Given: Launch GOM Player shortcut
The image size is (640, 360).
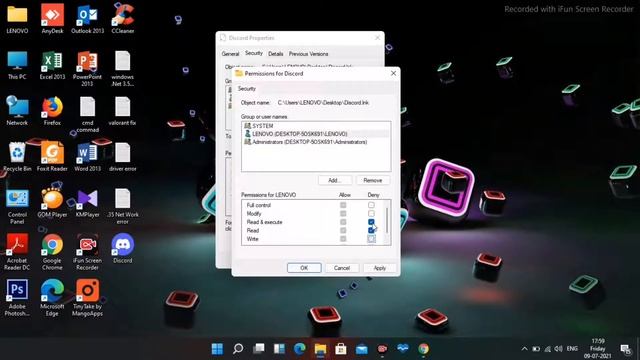Looking at the screenshot, I should click(52, 203).
